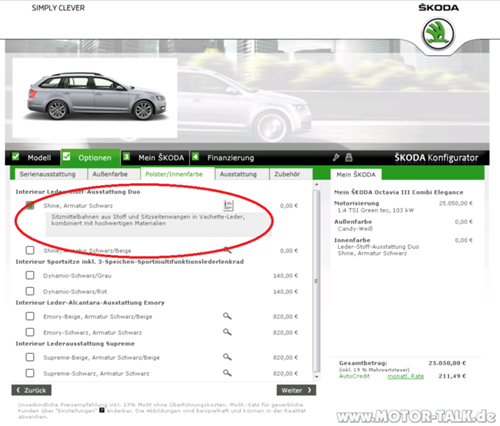This screenshot has height=426, width=500.
Task: Magnify Emory-Beige upholstery preview
Action: 227,316
